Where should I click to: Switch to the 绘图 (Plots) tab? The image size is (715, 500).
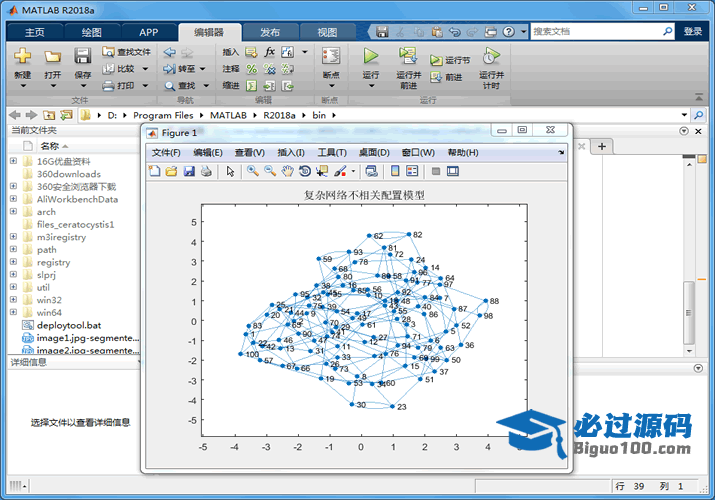point(92,32)
